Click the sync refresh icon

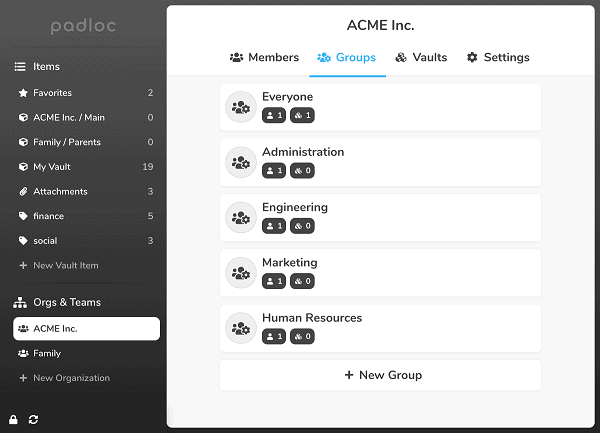click(33, 420)
